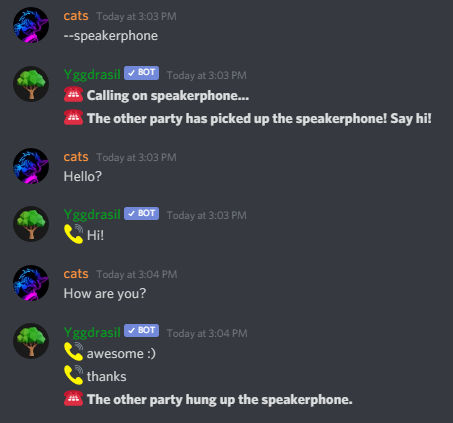The width and height of the screenshot is (453, 423).
Task: Click the "--speakerphone" message text
Action: [111, 36]
